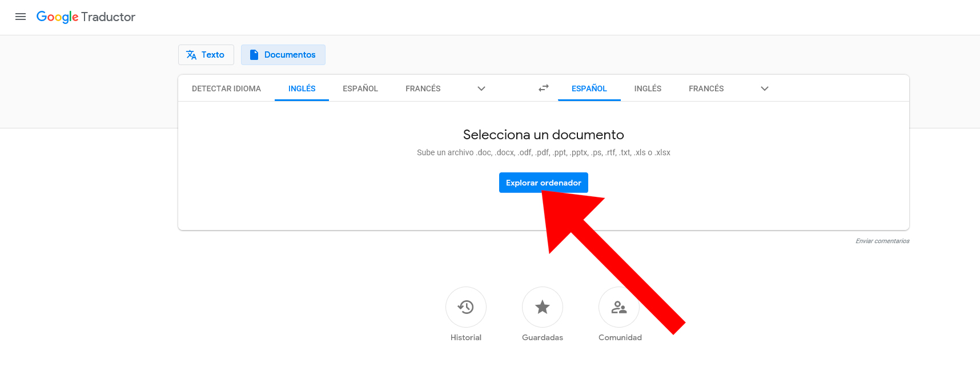Expand more source languages chevron

(x=481, y=88)
